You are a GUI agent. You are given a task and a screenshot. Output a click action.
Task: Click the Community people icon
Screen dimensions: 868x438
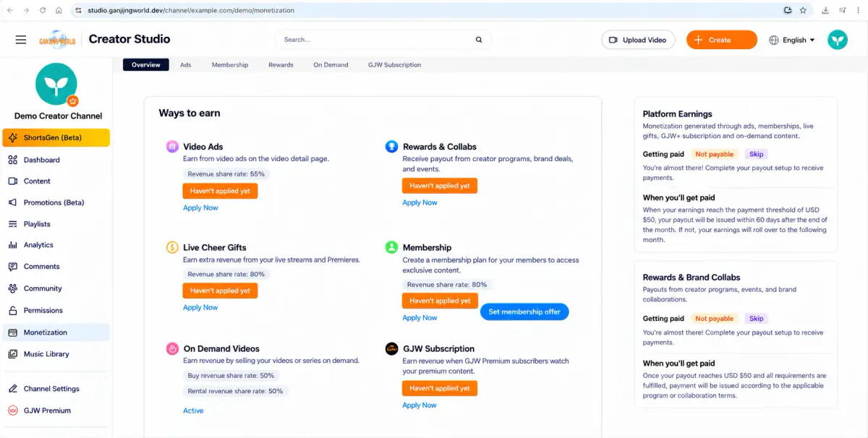point(12,288)
